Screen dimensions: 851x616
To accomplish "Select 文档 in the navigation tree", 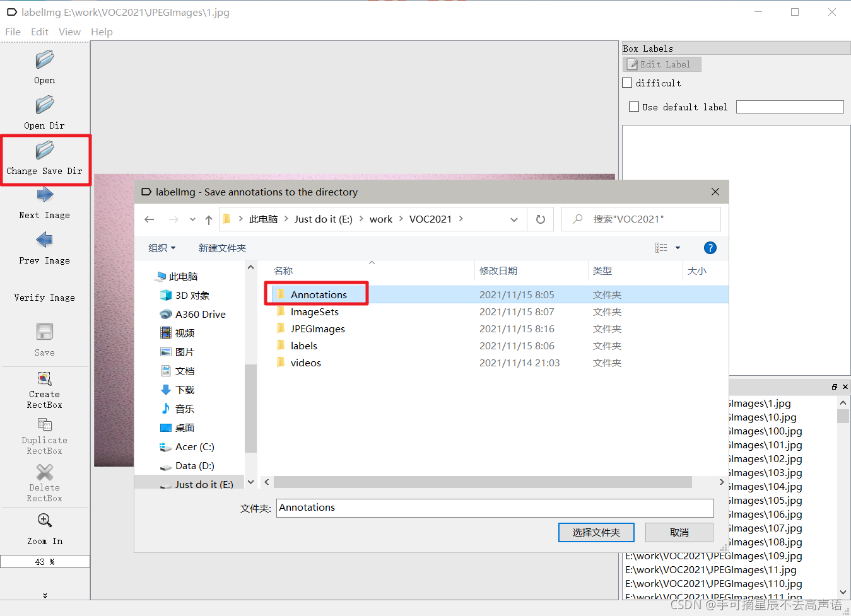I will coord(184,371).
